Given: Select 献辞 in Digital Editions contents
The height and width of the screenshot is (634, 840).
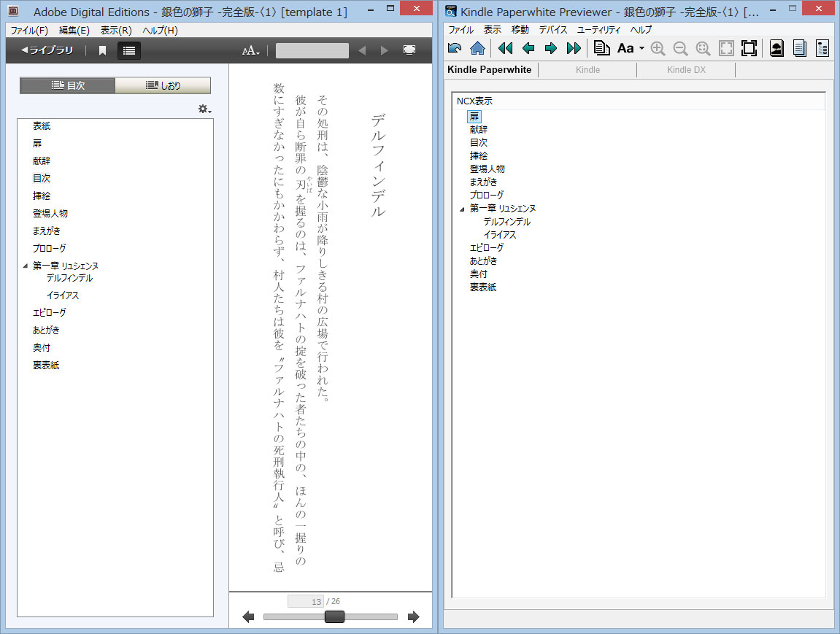Looking at the screenshot, I should click(x=42, y=161).
